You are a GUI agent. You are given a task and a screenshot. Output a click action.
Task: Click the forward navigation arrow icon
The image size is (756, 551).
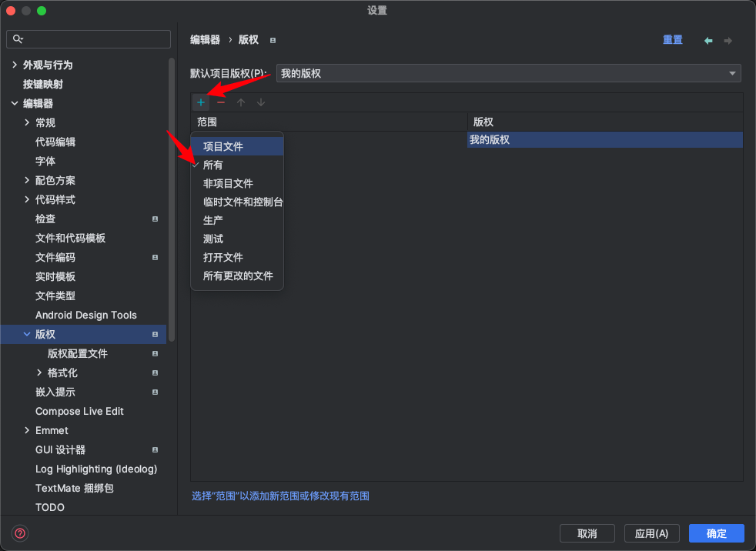[x=728, y=41]
